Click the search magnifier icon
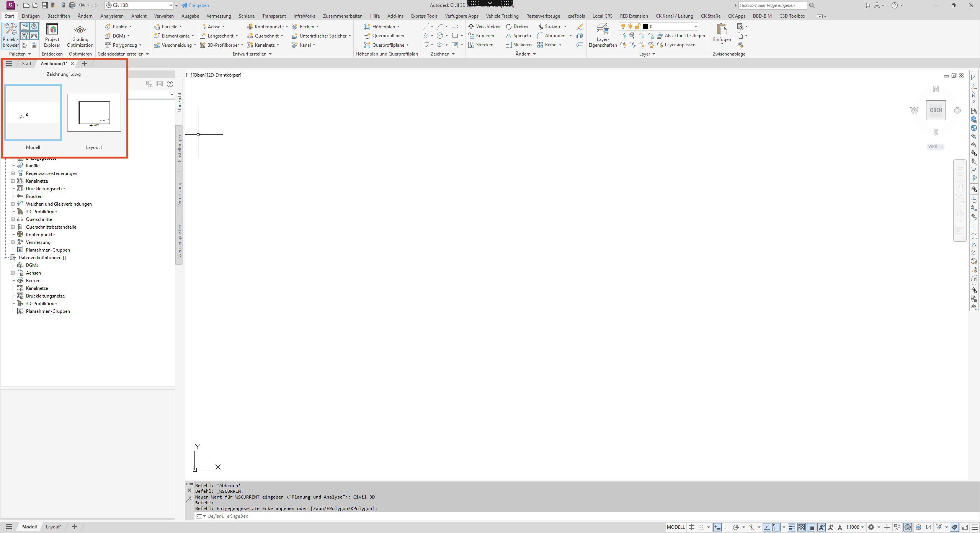980x533 pixels. click(812, 5)
